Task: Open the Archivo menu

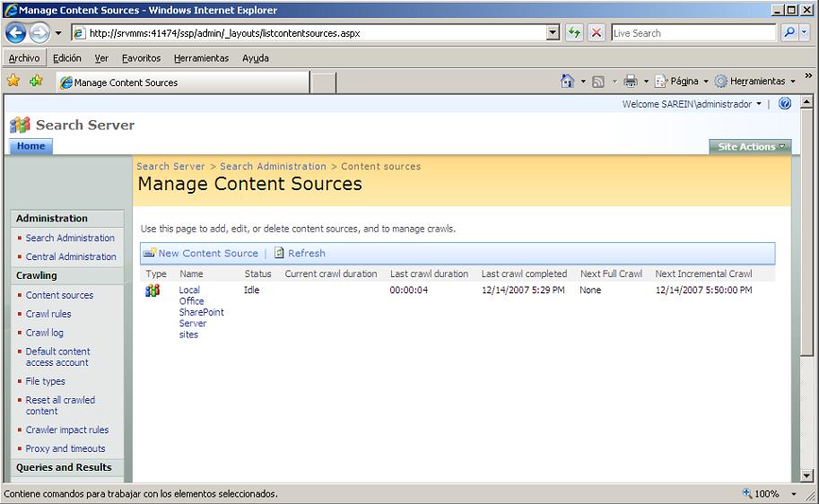Action: (24, 58)
